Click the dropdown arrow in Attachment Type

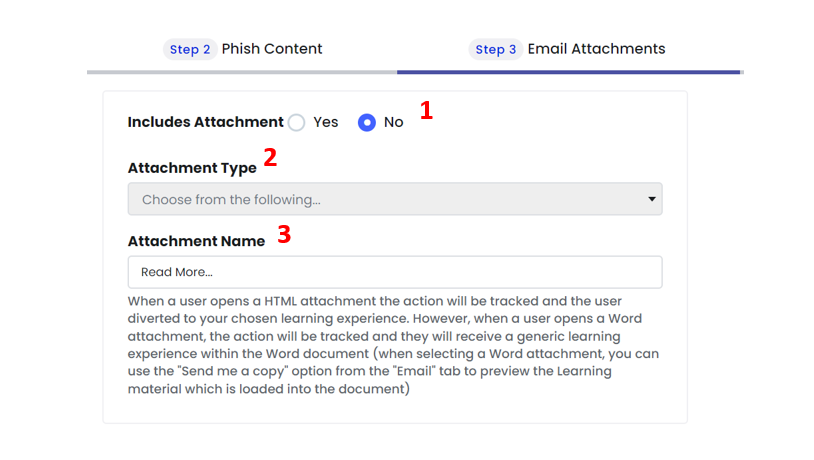[652, 199]
